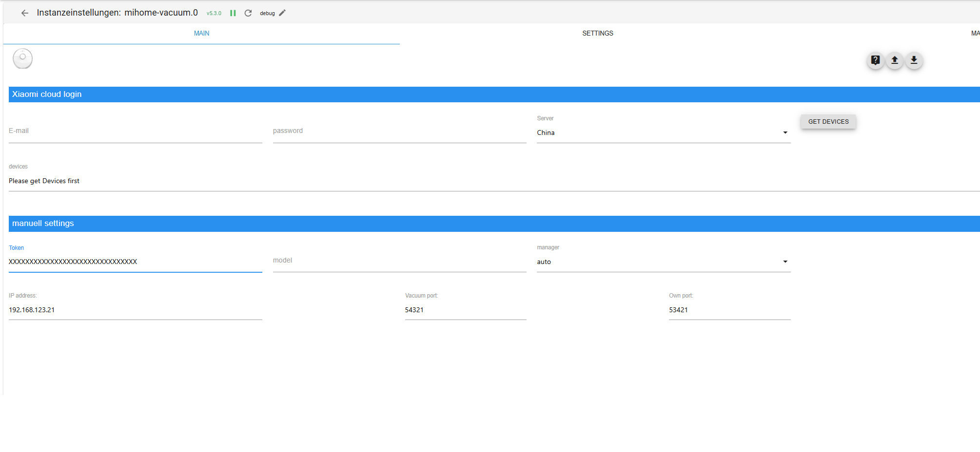The image size is (980, 452).
Task: Click the upload settings arrow icon
Action: click(x=895, y=60)
